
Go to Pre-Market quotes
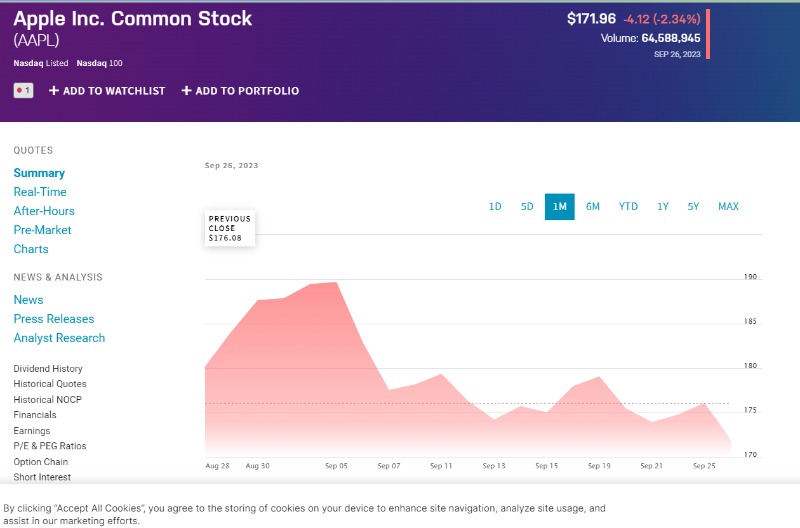[42, 230]
